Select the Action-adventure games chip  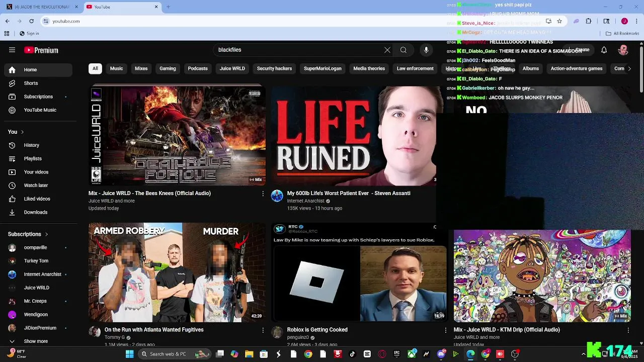point(577,68)
